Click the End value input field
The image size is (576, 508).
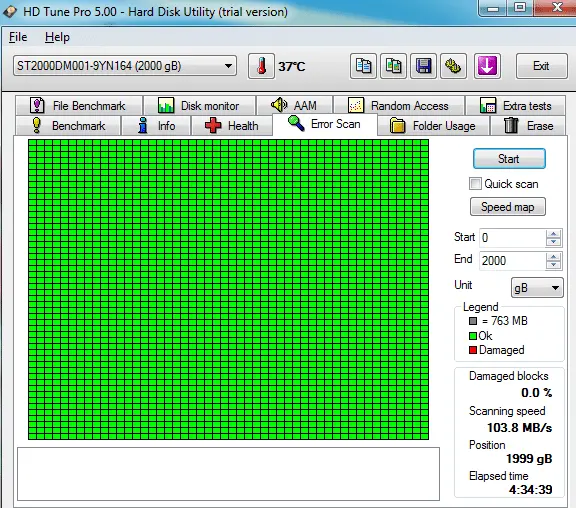pyautogui.click(x=512, y=261)
